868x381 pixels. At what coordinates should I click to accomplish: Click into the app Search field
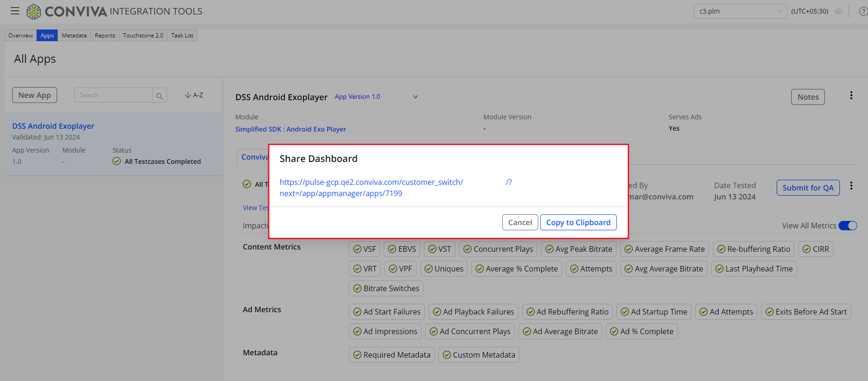click(113, 95)
